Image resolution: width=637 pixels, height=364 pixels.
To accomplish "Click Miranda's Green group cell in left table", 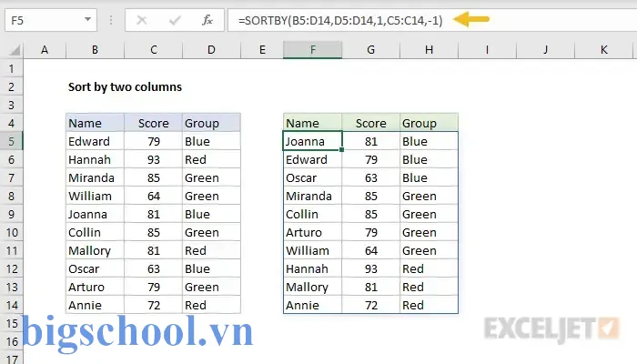I will (x=212, y=178).
